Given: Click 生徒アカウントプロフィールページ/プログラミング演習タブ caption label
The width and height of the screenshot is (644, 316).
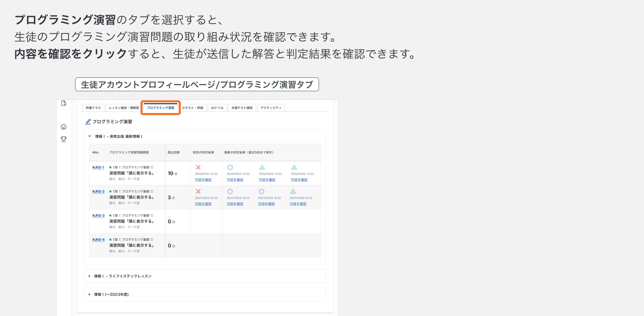Looking at the screenshot, I should pos(197,84).
